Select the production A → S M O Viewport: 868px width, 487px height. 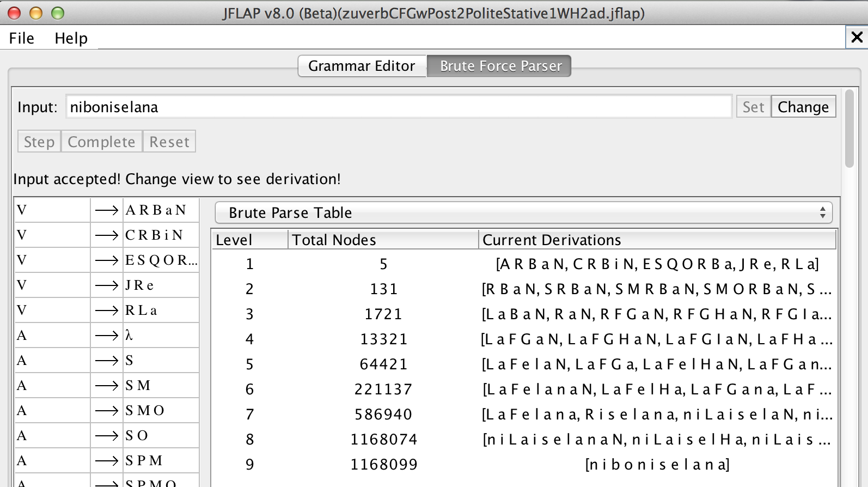(107, 410)
